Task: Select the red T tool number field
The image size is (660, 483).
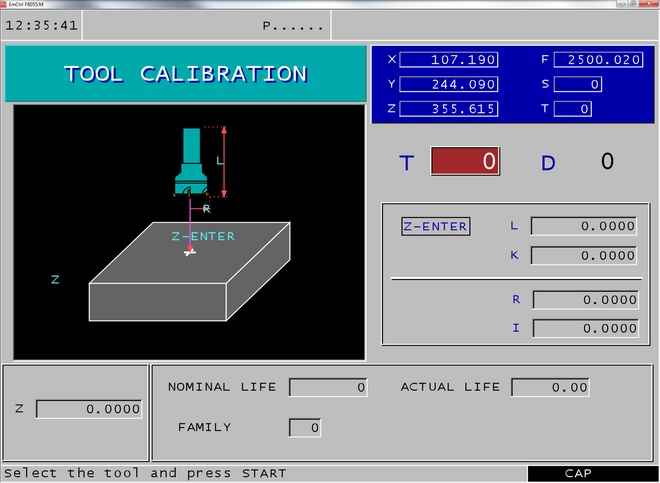Action: tap(465, 161)
